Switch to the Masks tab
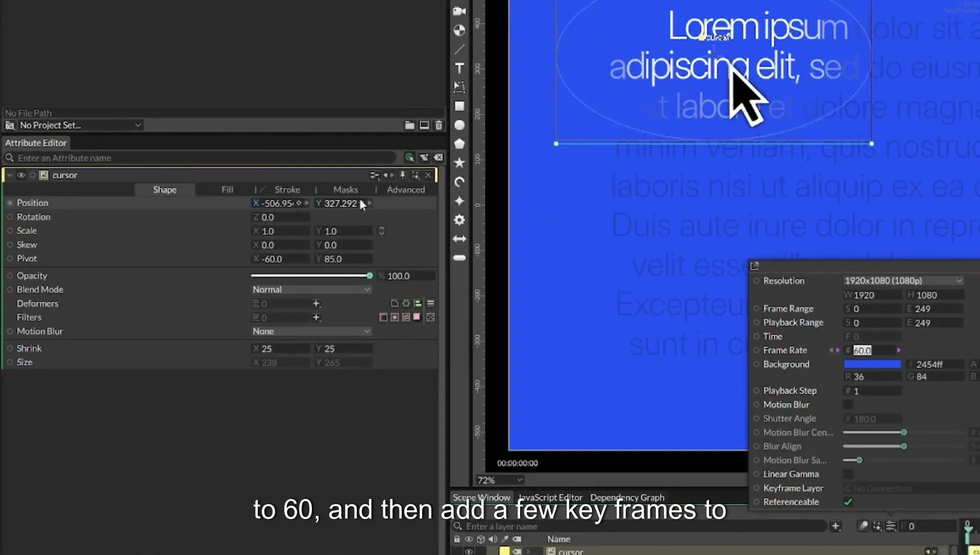Screen dimensions: 980x555 point(346,189)
